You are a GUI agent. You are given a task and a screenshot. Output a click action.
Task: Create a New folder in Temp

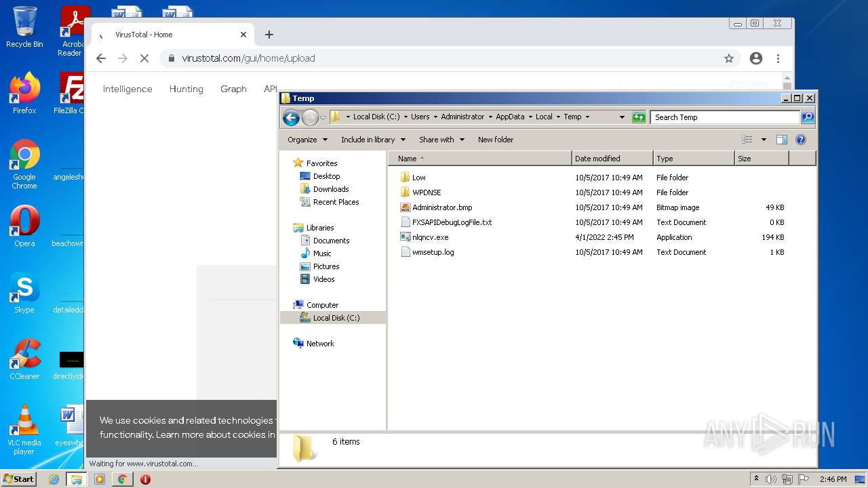click(x=496, y=140)
